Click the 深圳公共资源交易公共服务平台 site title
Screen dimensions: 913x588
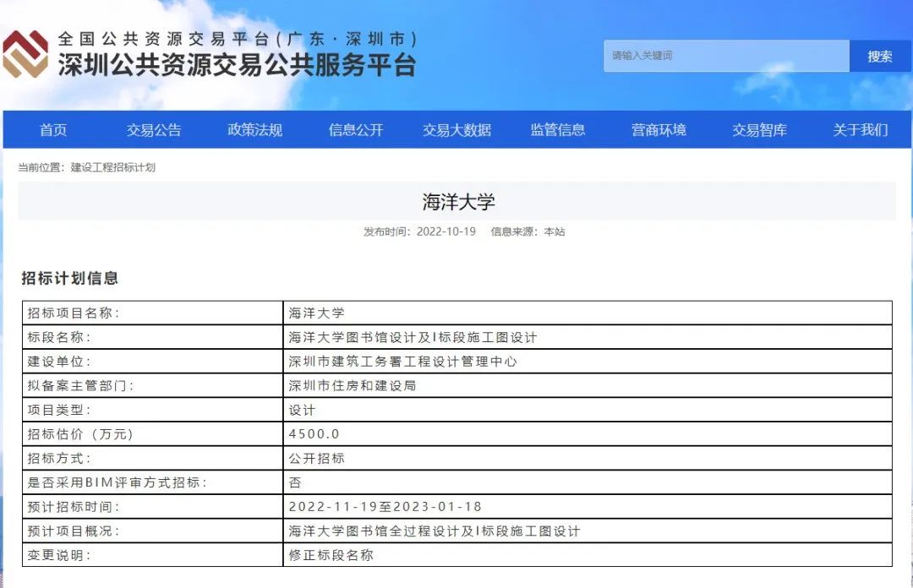click(x=237, y=65)
